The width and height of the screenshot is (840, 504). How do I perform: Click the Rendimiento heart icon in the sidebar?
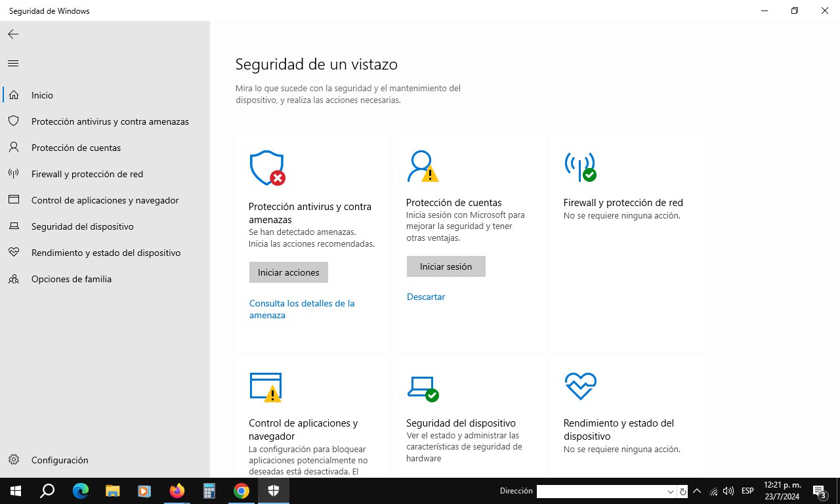14,253
